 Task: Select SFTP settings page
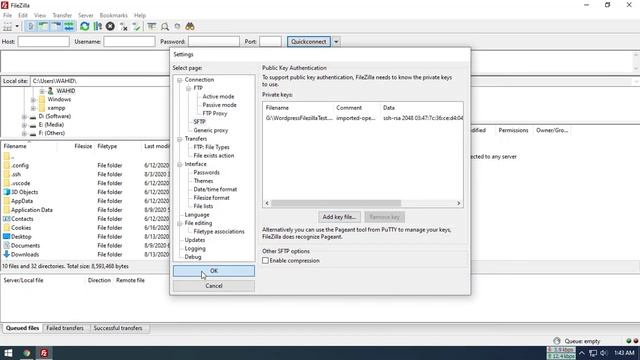199,122
